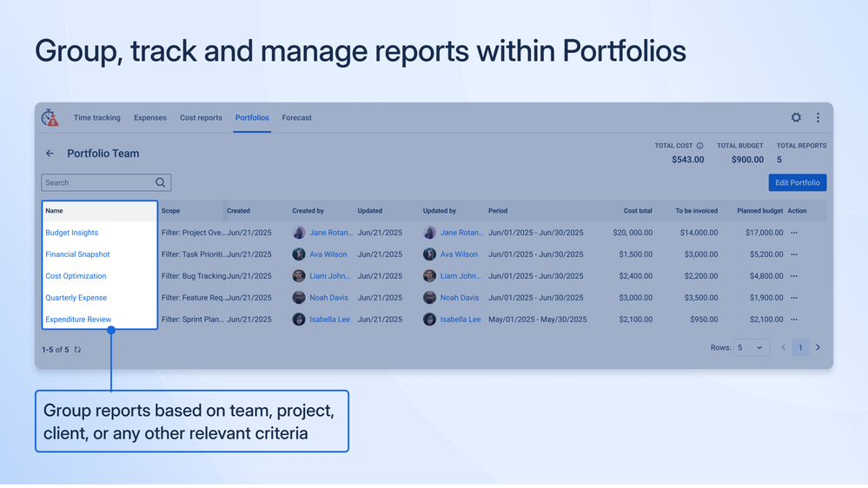The height and width of the screenshot is (488, 868).
Task: Go back using the left arrow icon
Action: coord(50,154)
